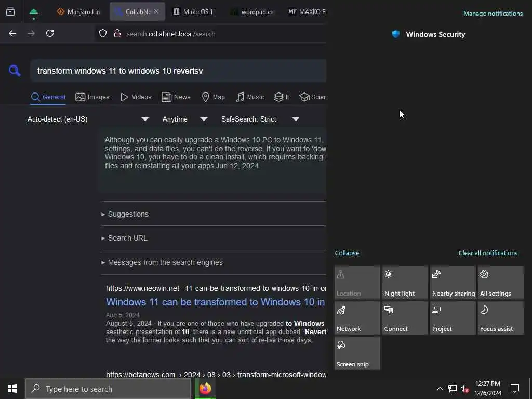This screenshot has height=399, width=532.
Task: Open All settings tile
Action: (501, 282)
